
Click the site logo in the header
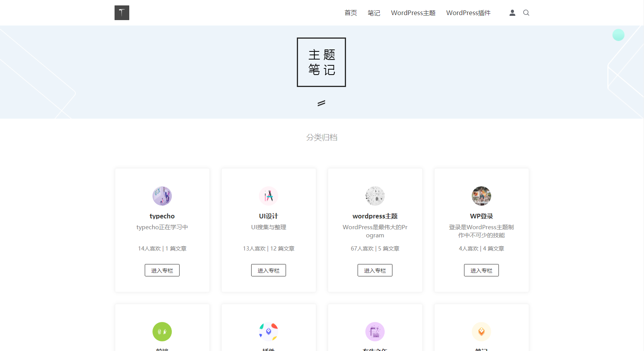click(122, 12)
